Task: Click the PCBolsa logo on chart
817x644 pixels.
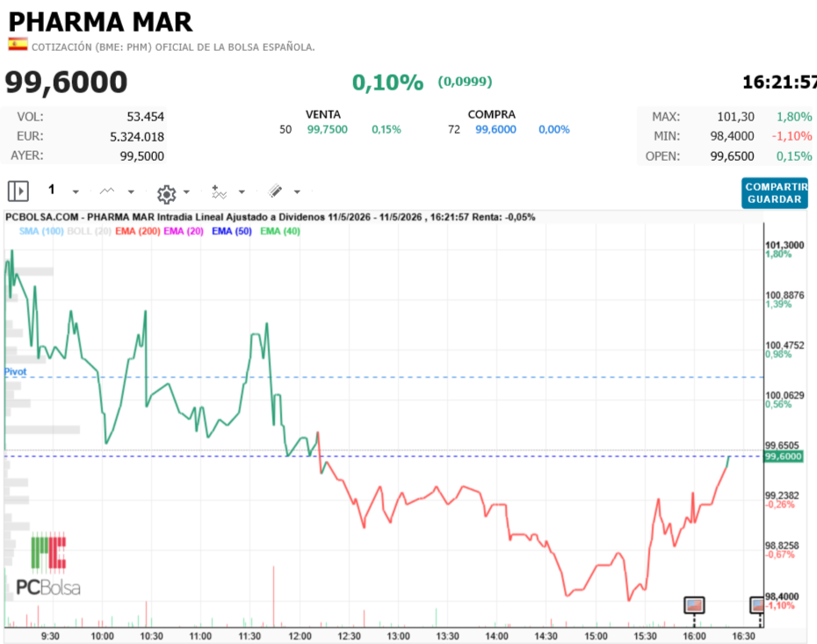Action: coord(48,566)
